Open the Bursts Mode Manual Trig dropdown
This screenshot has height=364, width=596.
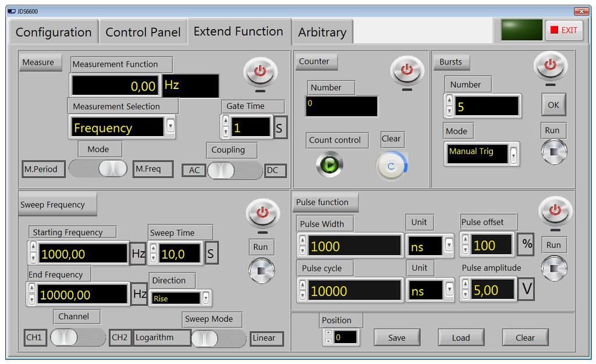tap(513, 155)
